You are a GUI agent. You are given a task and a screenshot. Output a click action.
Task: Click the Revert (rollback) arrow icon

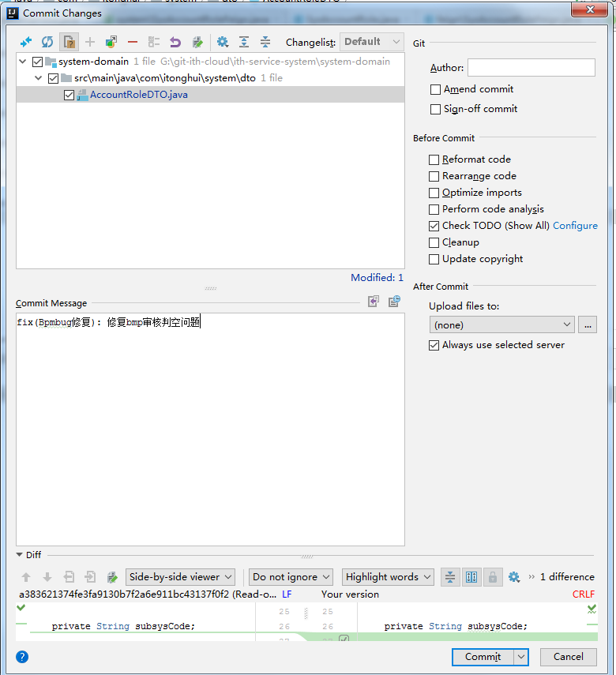click(x=175, y=42)
